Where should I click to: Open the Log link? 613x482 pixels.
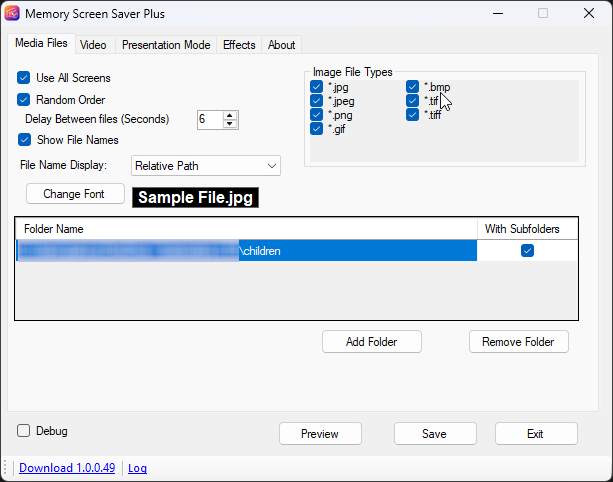click(x=138, y=468)
